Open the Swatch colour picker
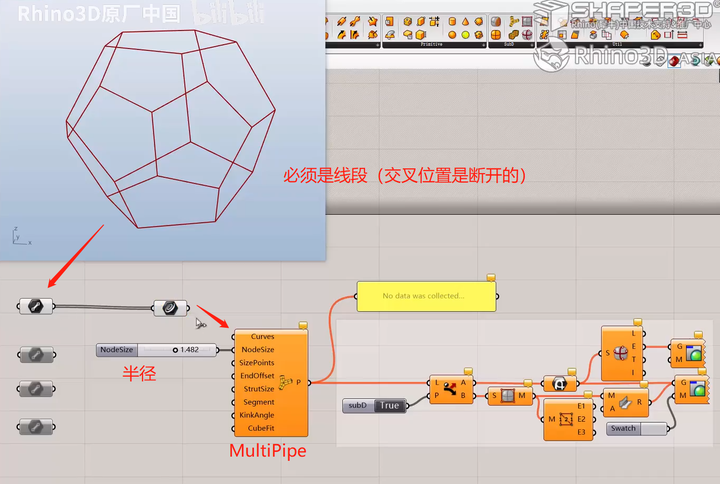 653,428
